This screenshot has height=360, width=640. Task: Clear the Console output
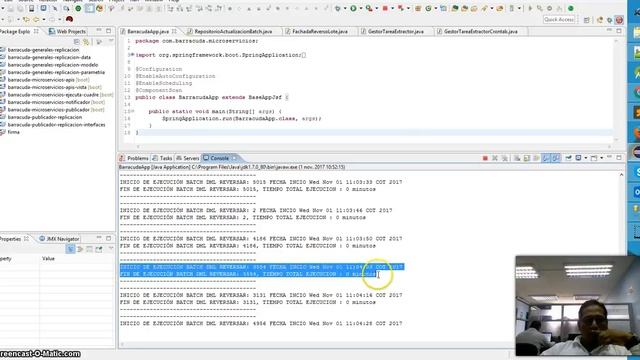pyautogui.click(x=516, y=158)
